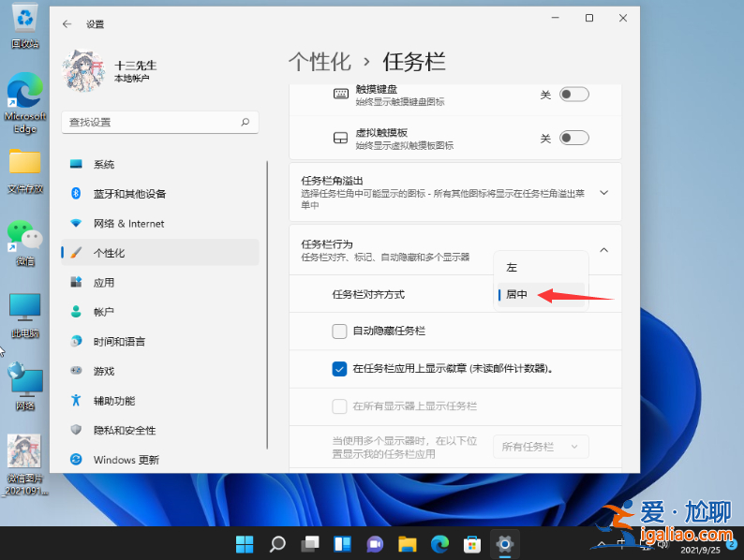Open Microsoft Store on taskbar

point(472,544)
